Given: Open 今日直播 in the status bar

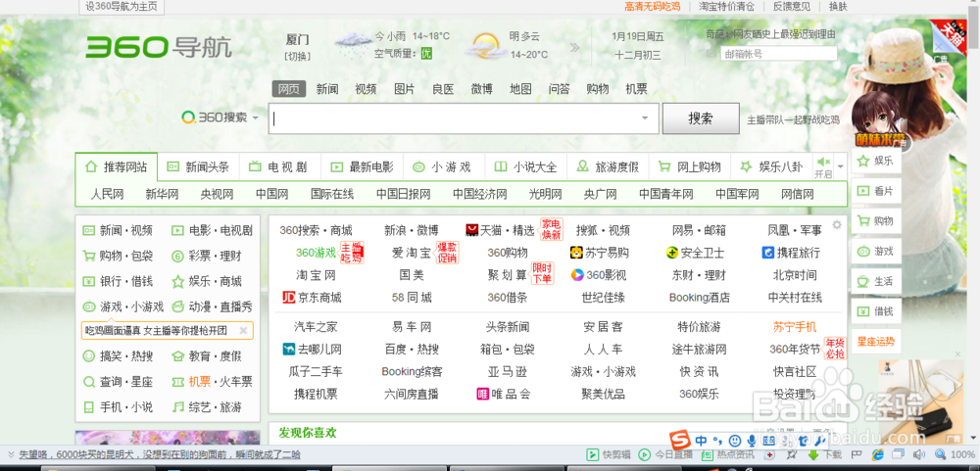Looking at the screenshot, I should 665,454.
